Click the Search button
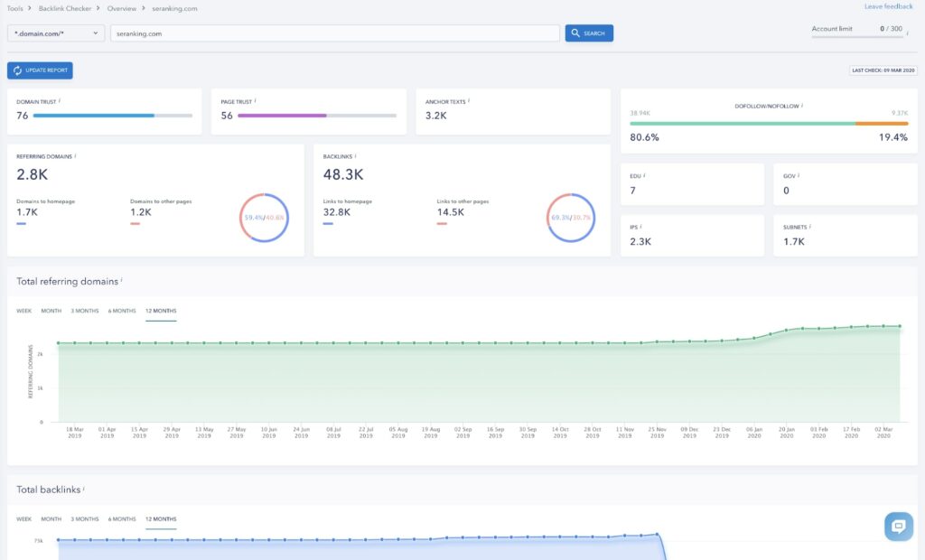This screenshot has width=925, height=560. (x=589, y=33)
